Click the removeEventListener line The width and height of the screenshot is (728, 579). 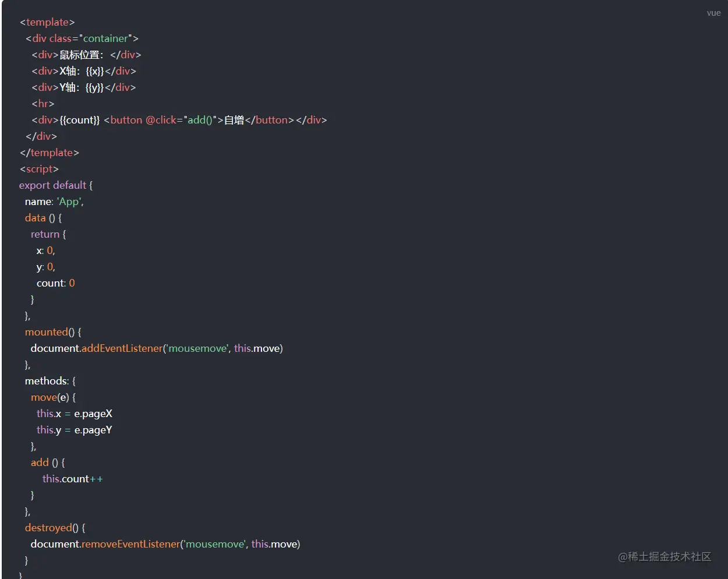(165, 544)
